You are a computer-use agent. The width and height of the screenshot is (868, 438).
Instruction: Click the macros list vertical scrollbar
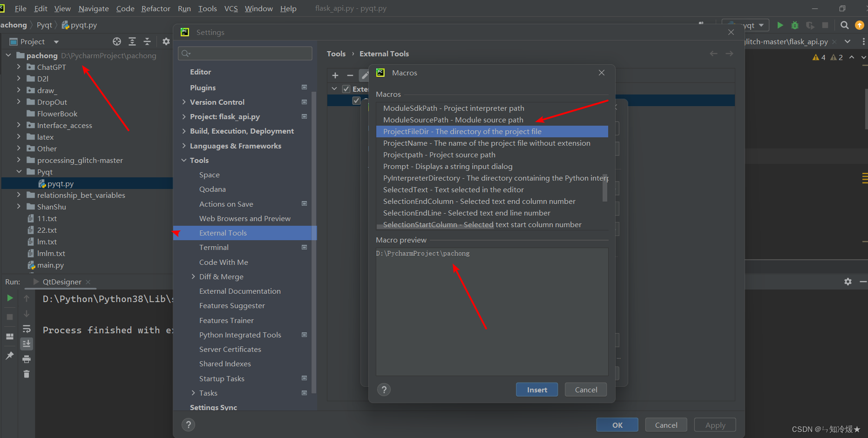pos(605,188)
